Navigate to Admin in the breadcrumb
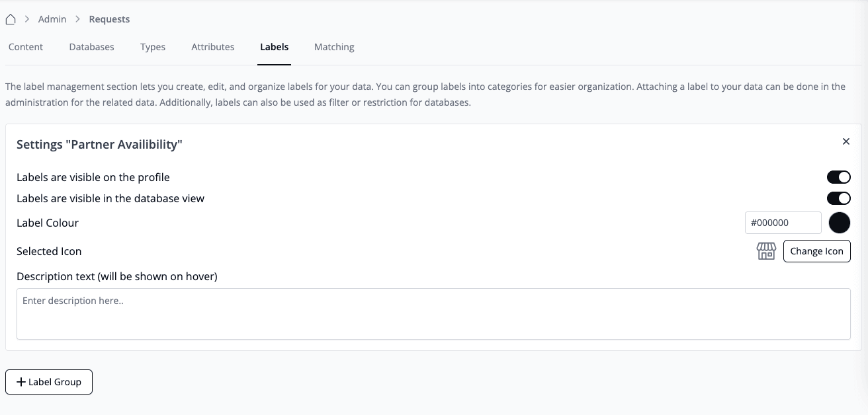The height and width of the screenshot is (415, 868). click(x=52, y=19)
